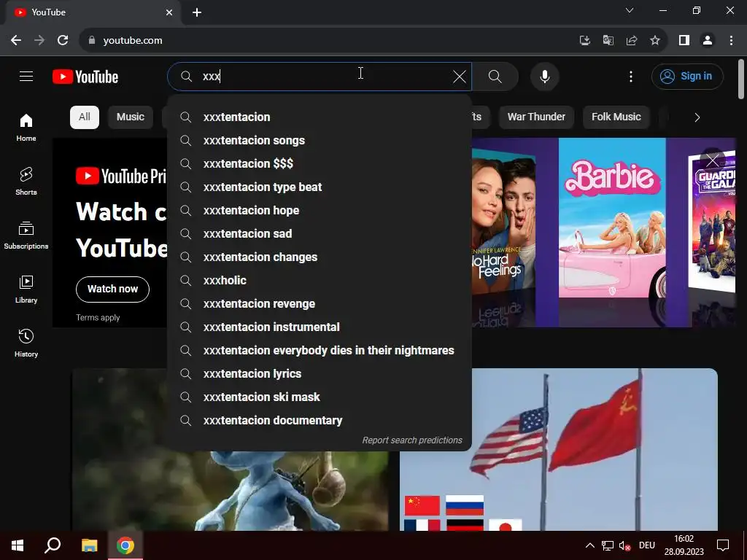Open the Barbie movie poster
The width and height of the screenshot is (747, 560).
(x=612, y=217)
